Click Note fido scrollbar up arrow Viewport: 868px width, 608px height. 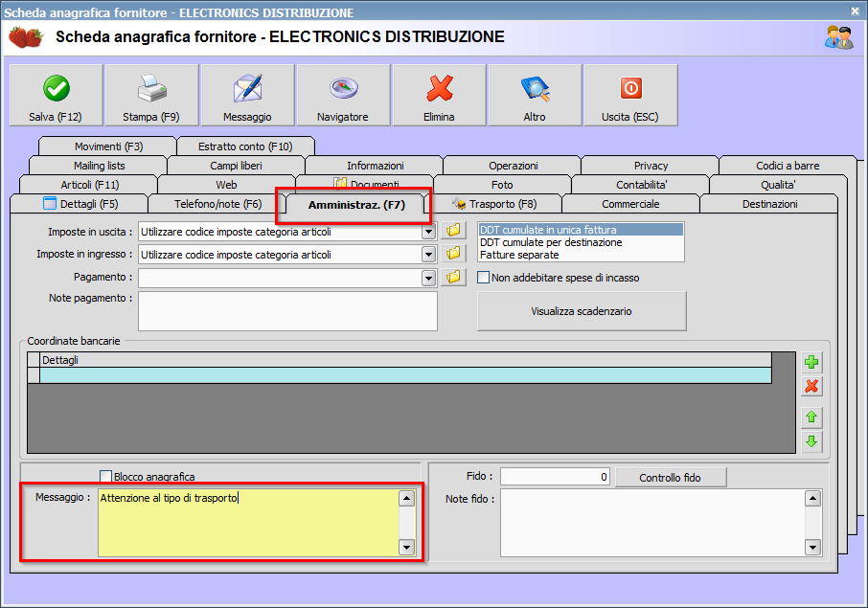click(x=812, y=498)
